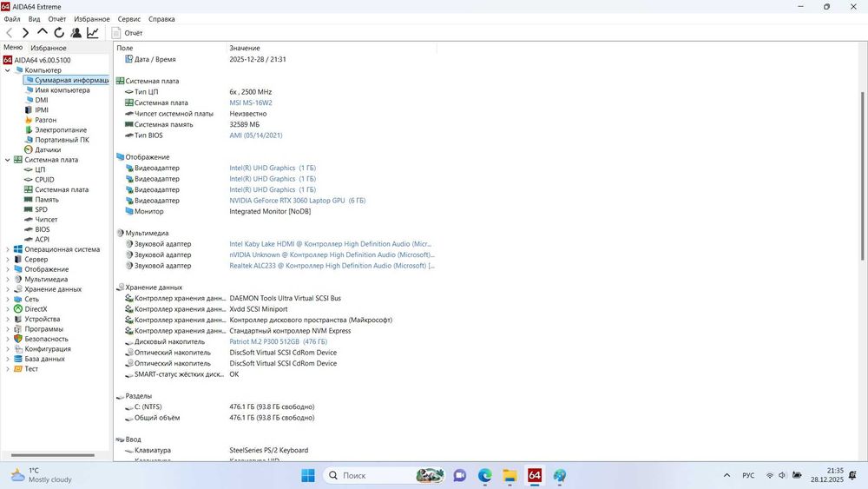
Task: Expand the Сеть node
Action: point(8,300)
